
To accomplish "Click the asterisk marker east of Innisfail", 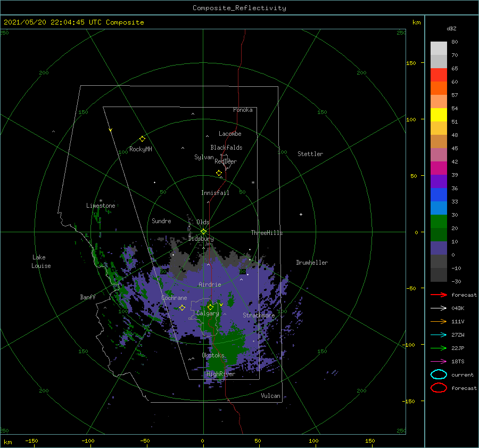I will (x=253, y=183).
